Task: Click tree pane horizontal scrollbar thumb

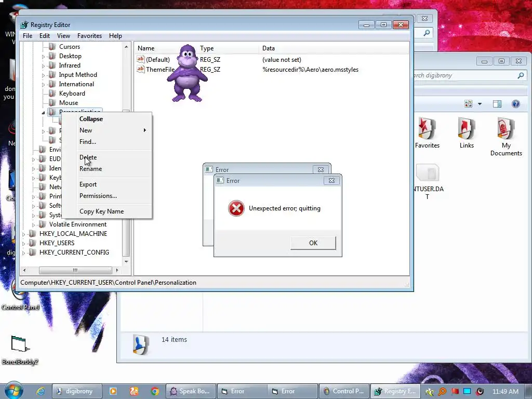Action: click(x=75, y=270)
